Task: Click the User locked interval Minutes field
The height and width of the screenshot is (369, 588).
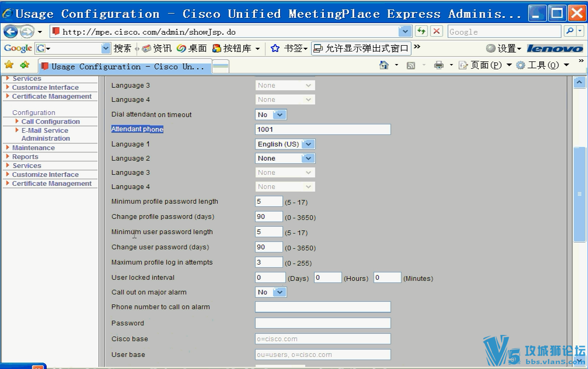Action: click(387, 278)
